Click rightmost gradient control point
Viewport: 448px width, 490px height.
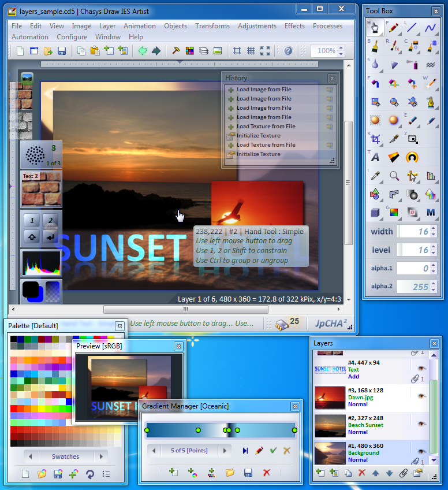(294, 430)
